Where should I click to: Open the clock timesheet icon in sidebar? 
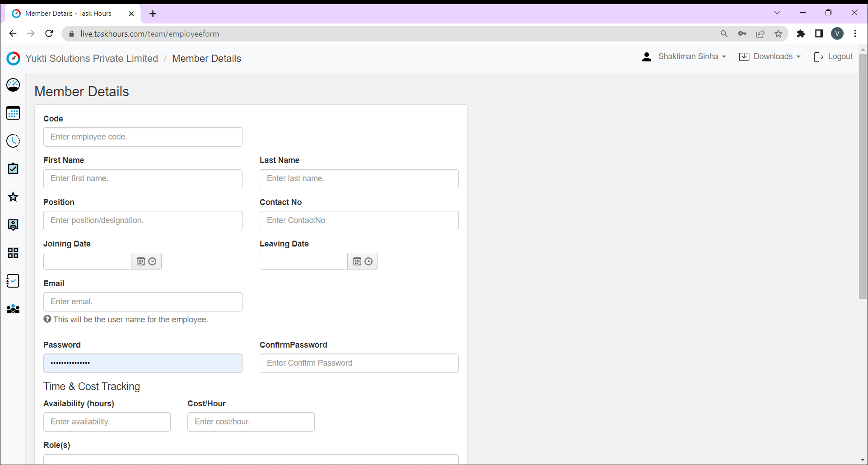point(13,141)
